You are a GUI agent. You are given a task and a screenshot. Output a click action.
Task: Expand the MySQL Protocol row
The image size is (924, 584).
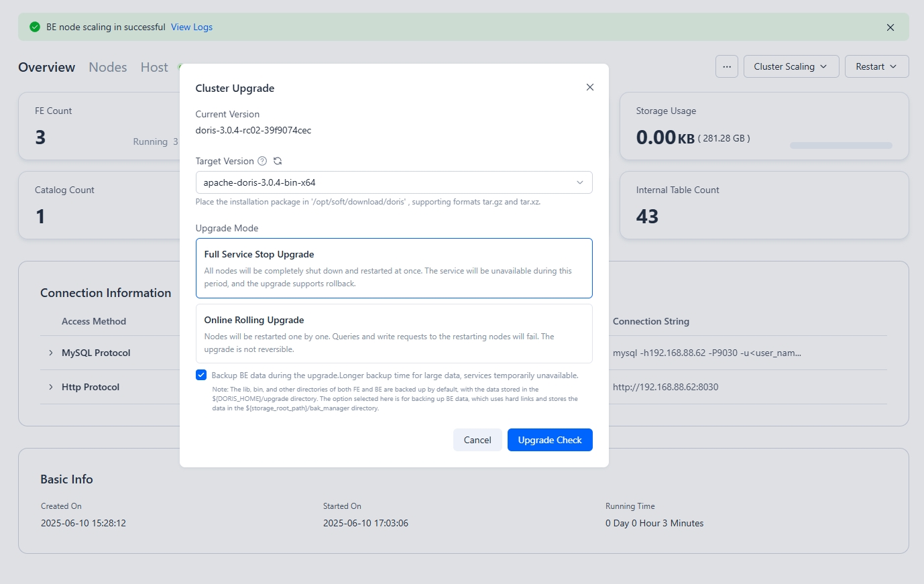pos(51,353)
